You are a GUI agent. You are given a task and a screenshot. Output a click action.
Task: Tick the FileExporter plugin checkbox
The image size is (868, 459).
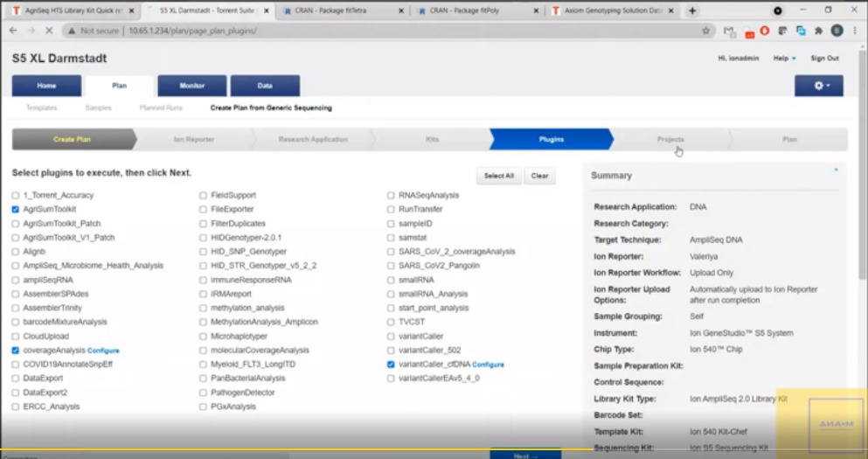pyautogui.click(x=204, y=210)
